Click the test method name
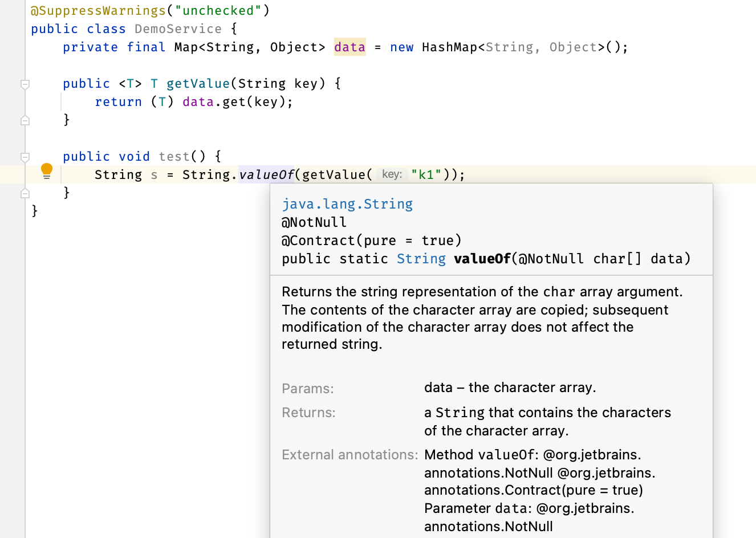This screenshot has height=538, width=756. pos(174,156)
